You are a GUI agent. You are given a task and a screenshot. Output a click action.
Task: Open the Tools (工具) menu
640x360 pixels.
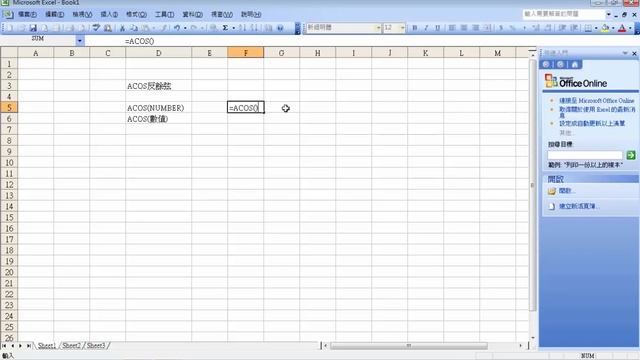click(164, 14)
